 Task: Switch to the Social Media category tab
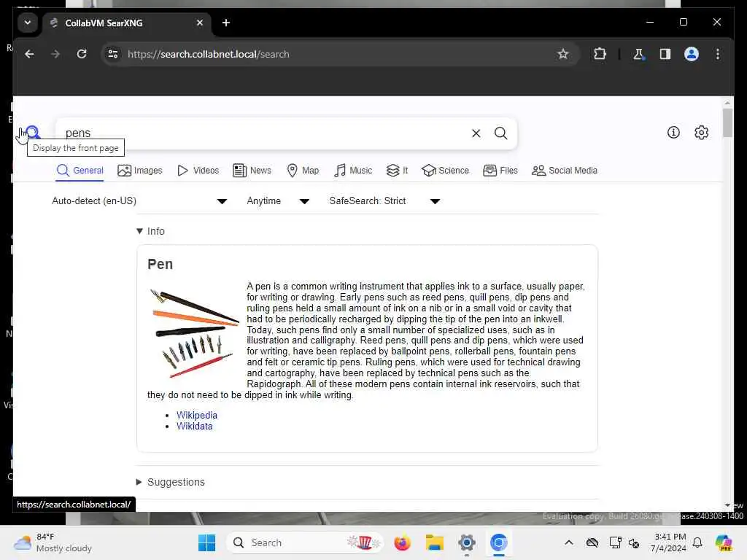(564, 171)
